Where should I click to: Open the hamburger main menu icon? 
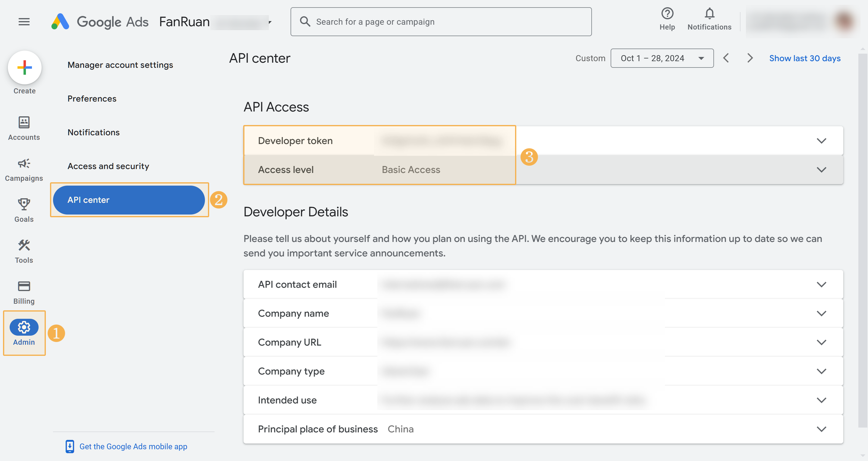(24, 22)
